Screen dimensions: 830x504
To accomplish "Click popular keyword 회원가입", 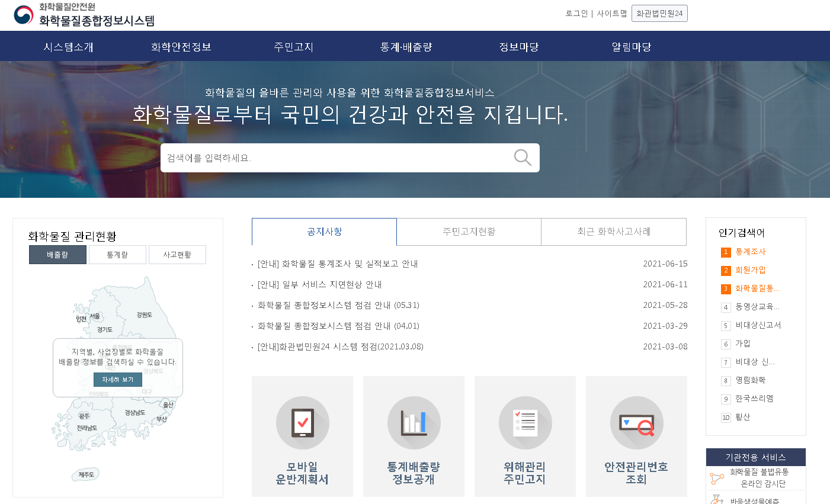I will tap(751, 270).
